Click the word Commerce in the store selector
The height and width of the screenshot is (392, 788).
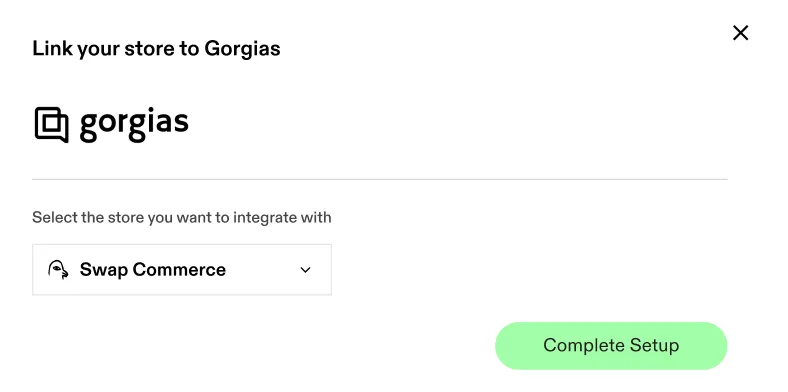click(x=180, y=270)
